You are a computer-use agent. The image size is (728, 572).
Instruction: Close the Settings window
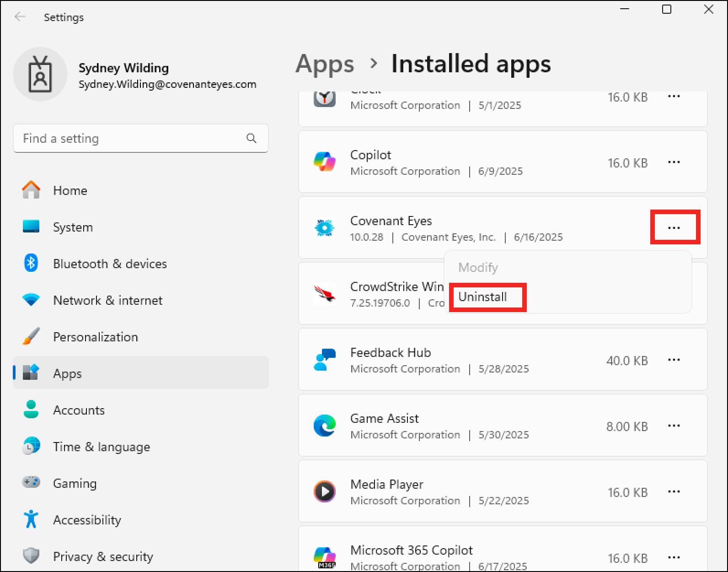point(708,9)
